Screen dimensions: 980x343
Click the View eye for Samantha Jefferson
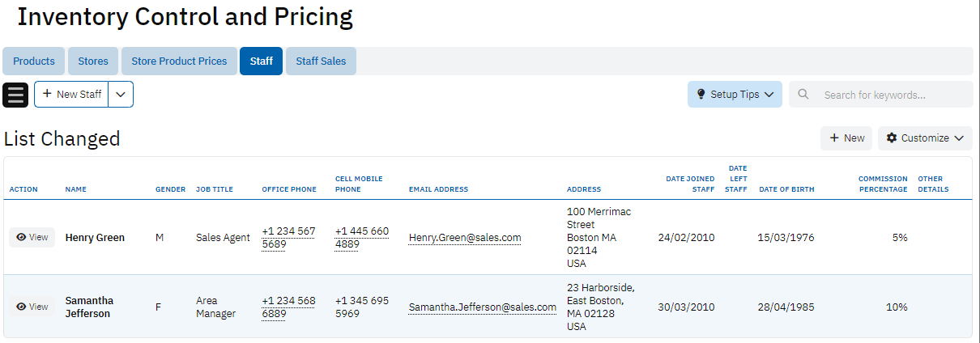tap(22, 307)
